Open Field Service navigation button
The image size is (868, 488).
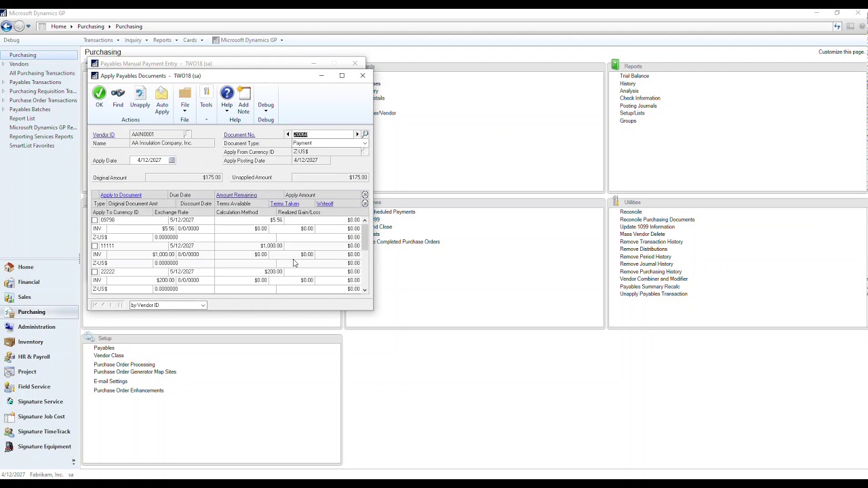tap(34, 386)
